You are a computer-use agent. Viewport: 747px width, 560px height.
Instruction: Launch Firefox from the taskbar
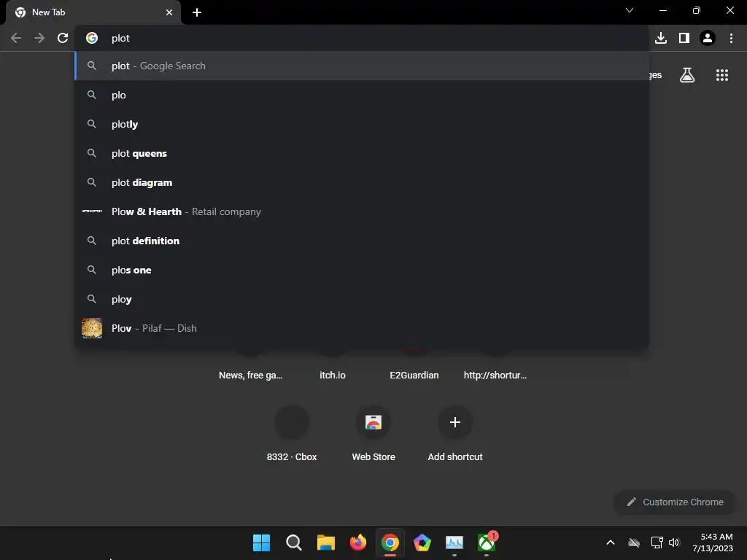[x=357, y=542]
